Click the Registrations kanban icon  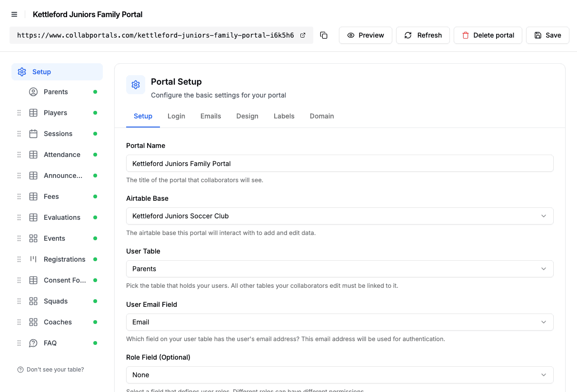[x=33, y=259]
